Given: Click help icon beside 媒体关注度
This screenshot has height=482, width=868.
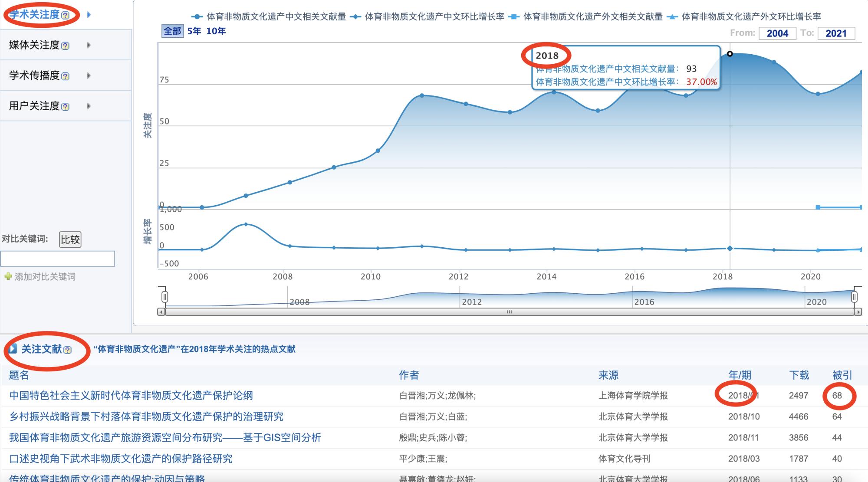Looking at the screenshot, I should [x=65, y=46].
